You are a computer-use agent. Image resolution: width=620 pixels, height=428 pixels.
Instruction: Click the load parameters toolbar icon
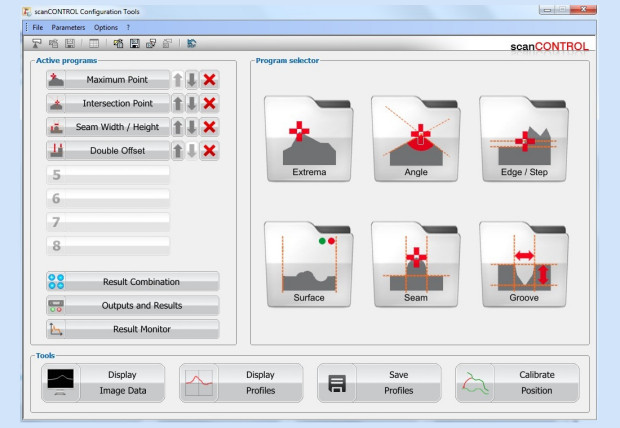coord(118,44)
